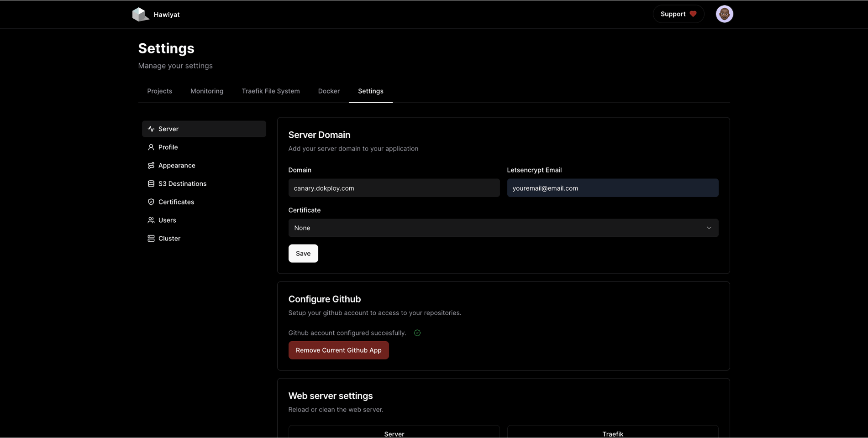The height and width of the screenshot is (438, 868).
Task: Click 'Reload or clean the web server.' text
Action: pos(336,410)
